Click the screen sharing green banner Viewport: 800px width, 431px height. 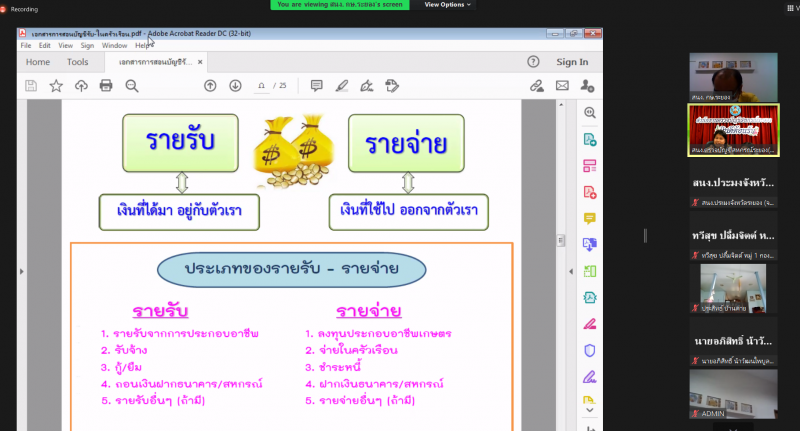coord(340,5)
